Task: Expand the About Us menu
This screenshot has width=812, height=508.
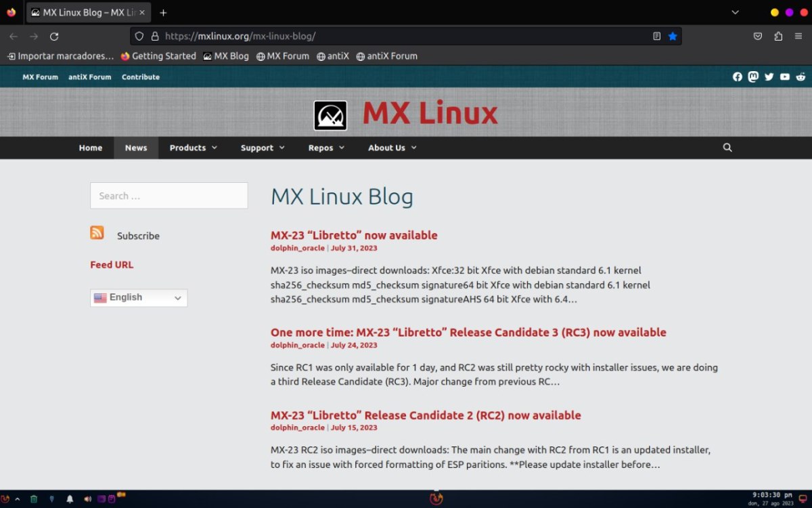Action: [392, 148]
